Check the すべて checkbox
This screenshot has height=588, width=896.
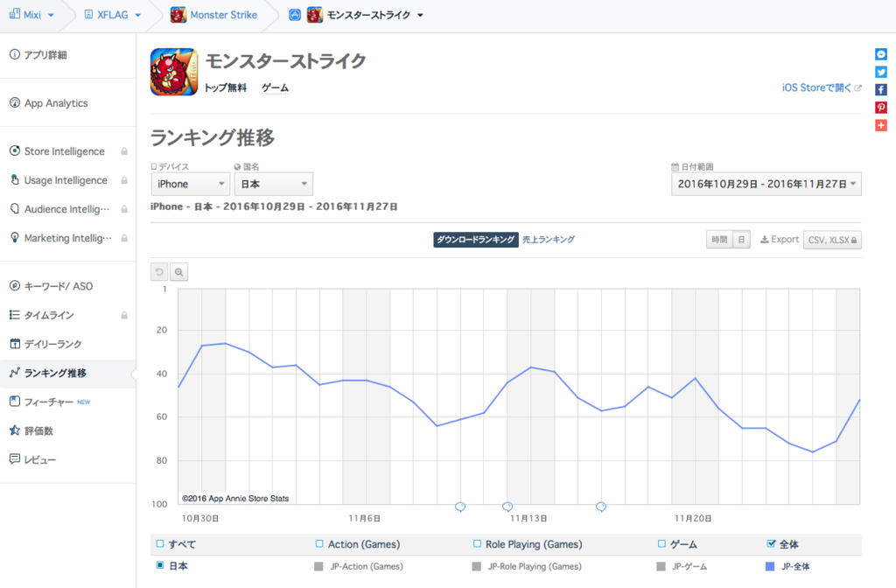(x=160, y=543)
